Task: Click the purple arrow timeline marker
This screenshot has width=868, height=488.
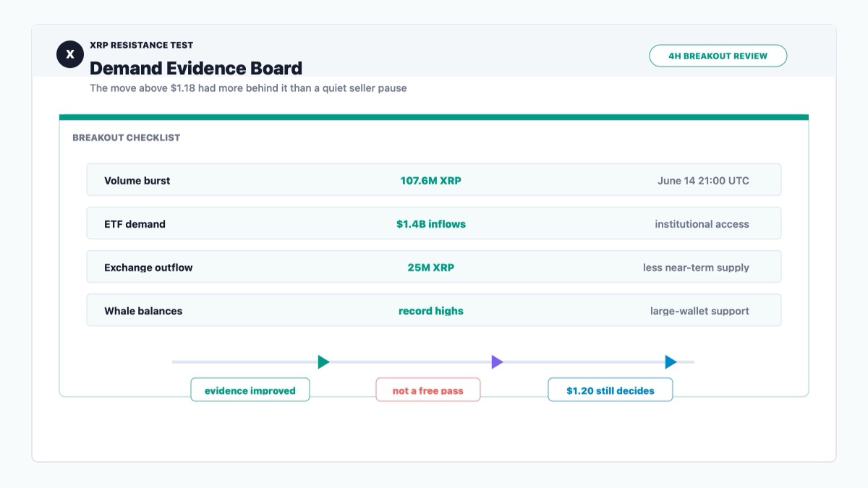Action: [497, 361]
